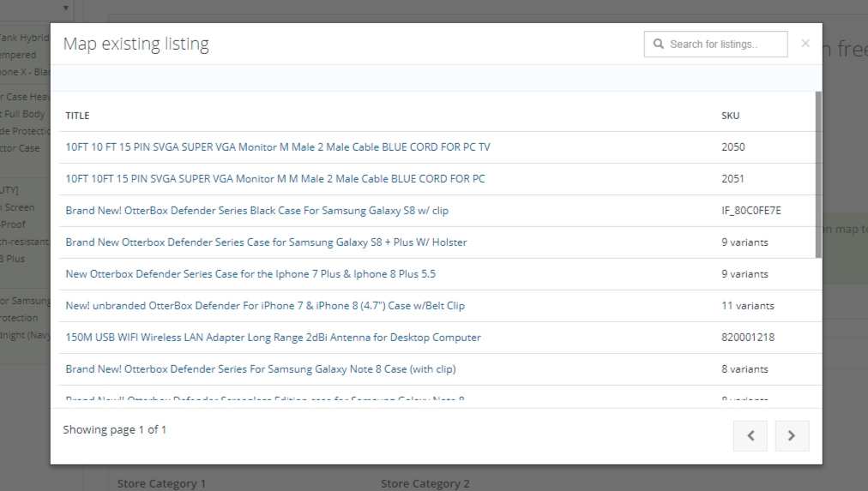The image size is (868, 491).
Task: Focus the Search for listings field
Action: (x=716, y=45)
